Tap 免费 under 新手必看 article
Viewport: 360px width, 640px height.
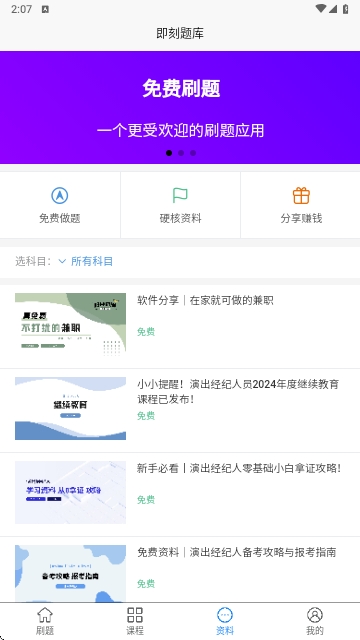coord(146,500)
